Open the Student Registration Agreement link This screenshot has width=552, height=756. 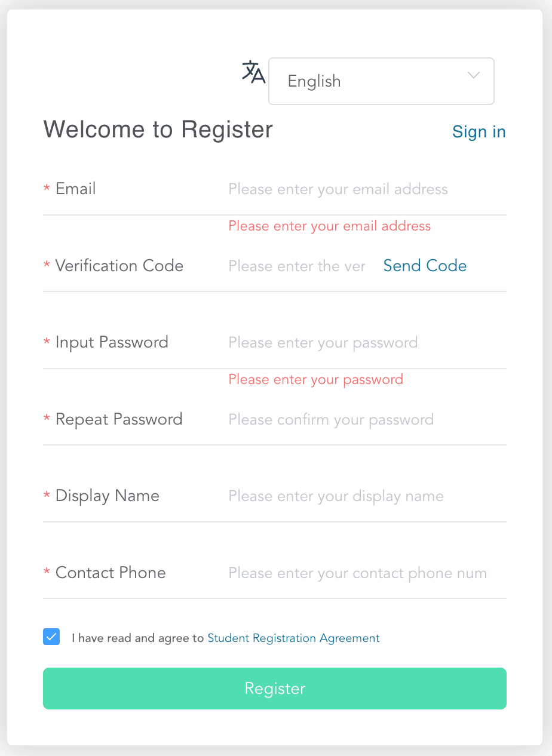(293, 638)
